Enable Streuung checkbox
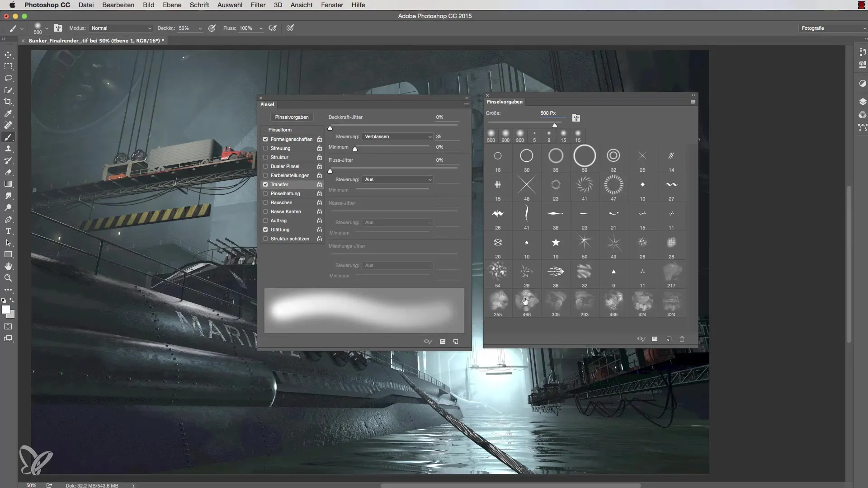The height and width of the screenshot is (488, 868). pos(265,148)
